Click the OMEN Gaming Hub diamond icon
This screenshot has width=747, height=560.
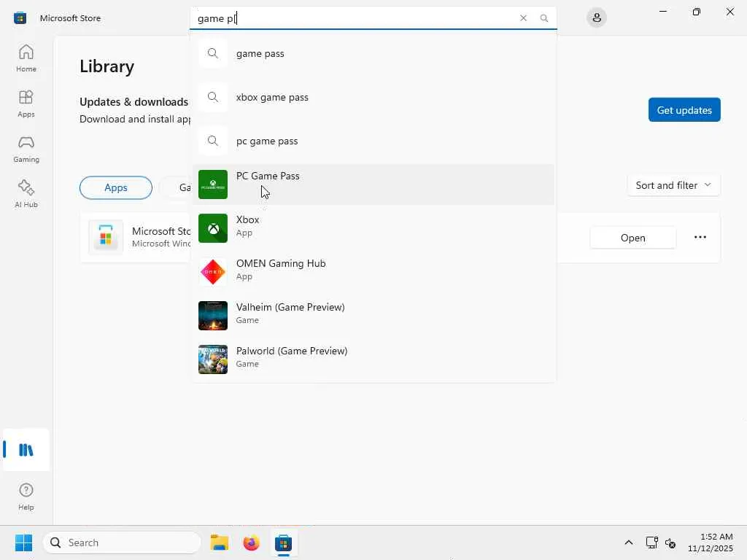[213, 272]
